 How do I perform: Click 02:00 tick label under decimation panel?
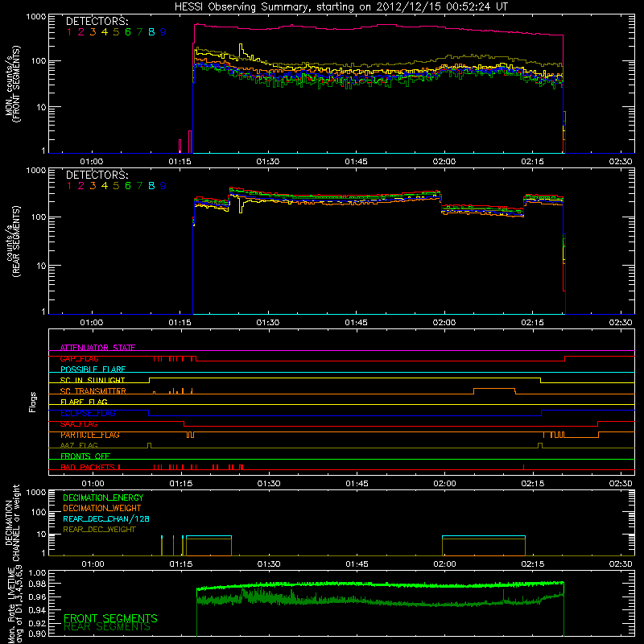[x=445, y=564]
